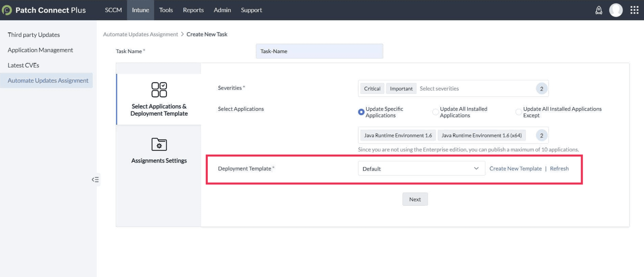Click the selected applications count badge

coord(541,136)
